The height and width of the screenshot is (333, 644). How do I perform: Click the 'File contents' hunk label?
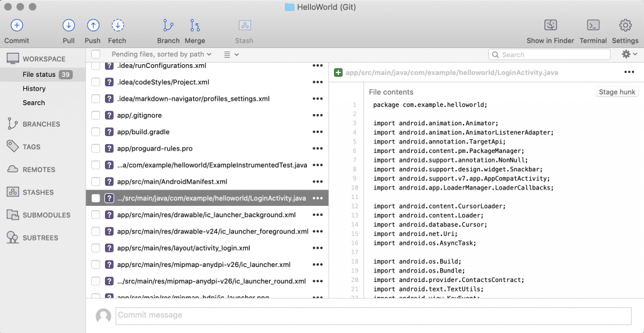pyautogui.click(x=391, y=92)
